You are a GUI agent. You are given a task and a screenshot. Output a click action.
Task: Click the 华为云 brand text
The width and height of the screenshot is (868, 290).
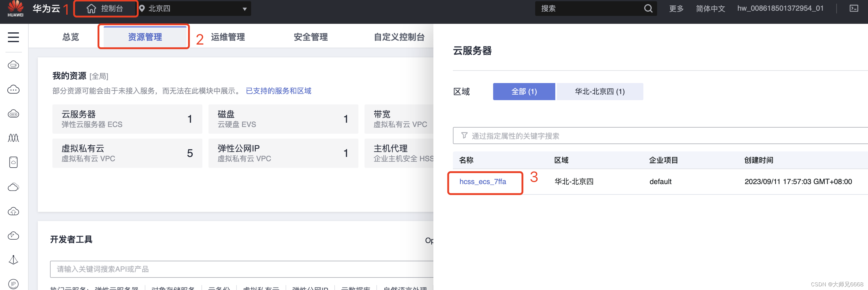point(46,9)
